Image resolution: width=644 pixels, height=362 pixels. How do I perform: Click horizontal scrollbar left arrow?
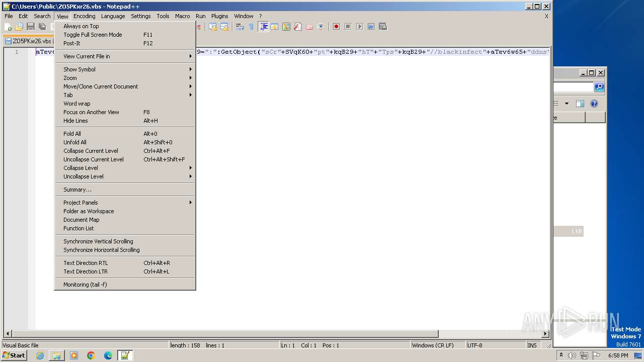tap(7, 334)
